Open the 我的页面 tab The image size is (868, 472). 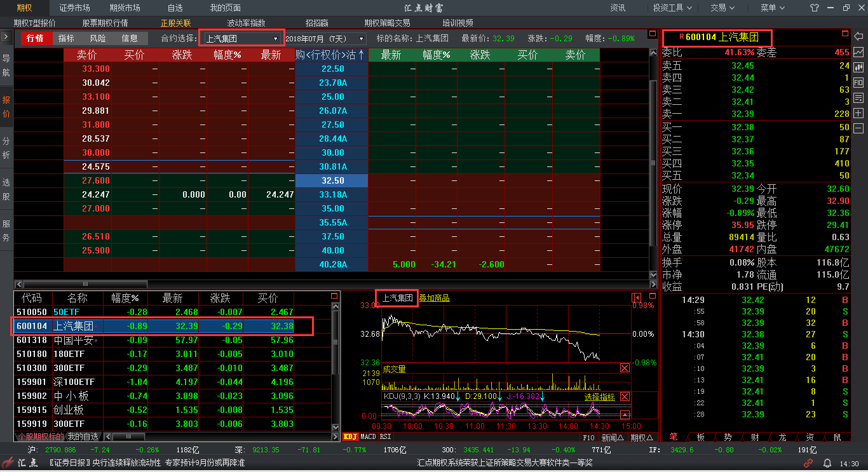225,8
